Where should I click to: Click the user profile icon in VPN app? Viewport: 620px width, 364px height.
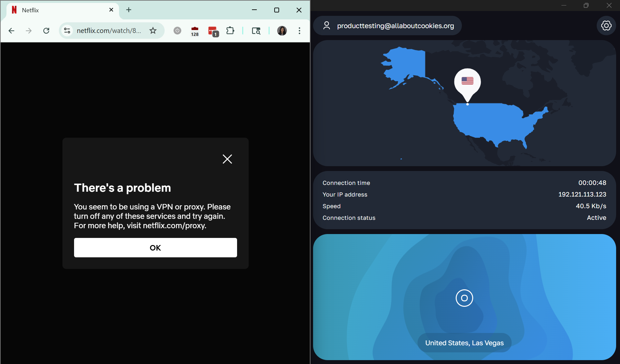[327, 26]
